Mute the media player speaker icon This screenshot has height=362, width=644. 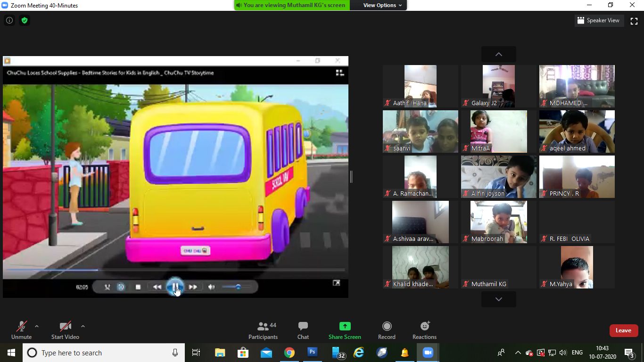212,287
